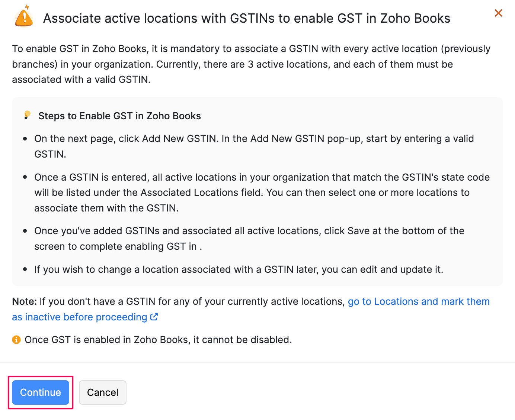Open the go to Locations link
The width and height of the screenshot is (515, 420).
pyautogui.click(x=418, y=301)
